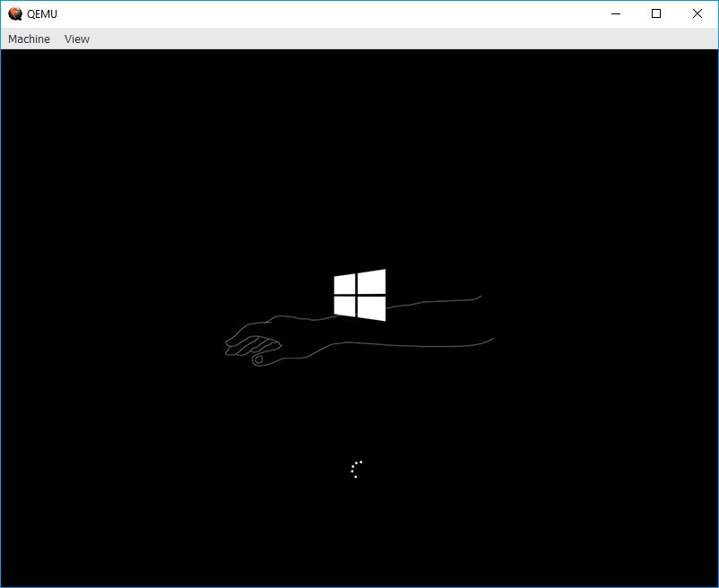Open the Machine menu
This screenshot has width=719, height=588.
[29, 39]
